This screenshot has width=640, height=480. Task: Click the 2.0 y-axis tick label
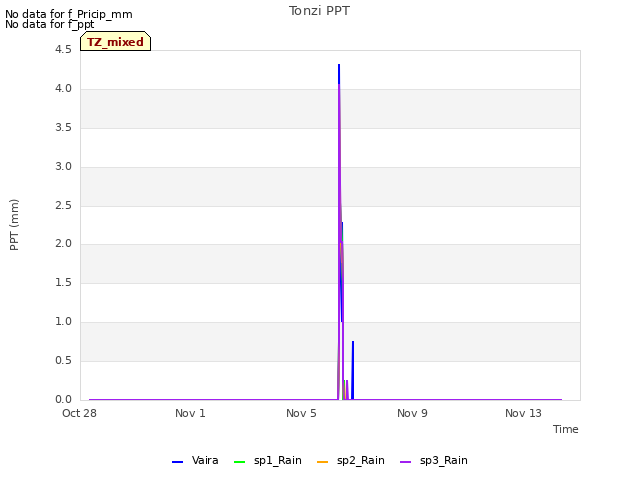(x=63, y=244)
